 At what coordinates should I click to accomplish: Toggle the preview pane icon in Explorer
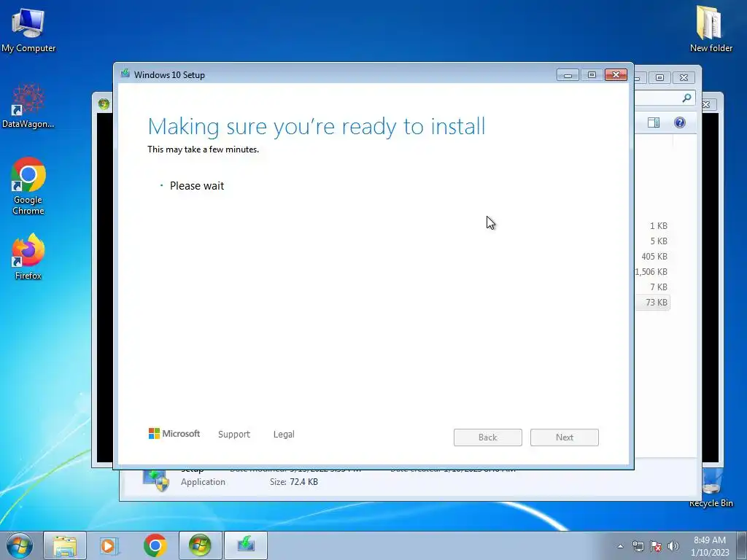point(654,122)
